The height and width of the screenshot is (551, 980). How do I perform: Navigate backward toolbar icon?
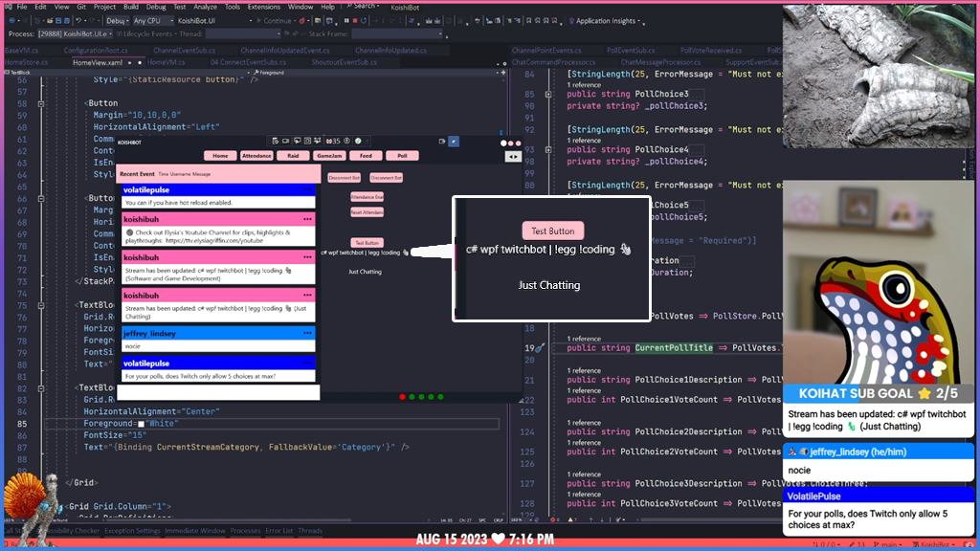click(11, 21)
